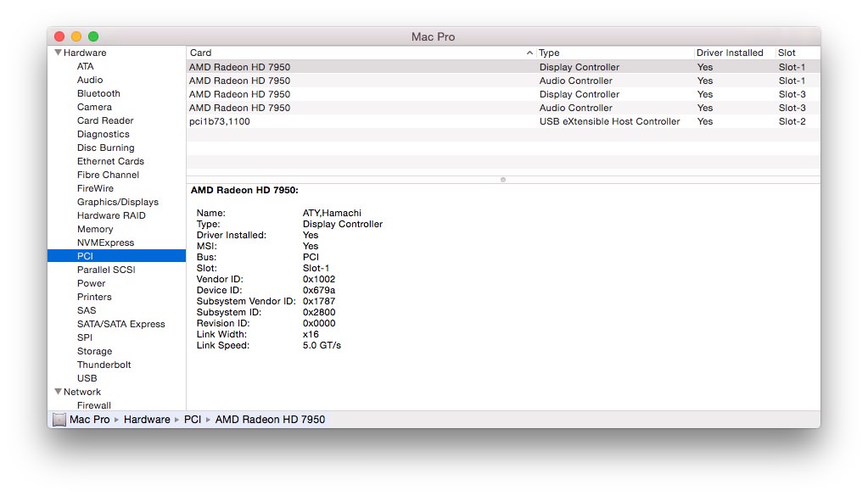Click the detail heading AMD Radeon HD 7950:
Viewport: 868px width, 496px height.
(x=244, y=190)
